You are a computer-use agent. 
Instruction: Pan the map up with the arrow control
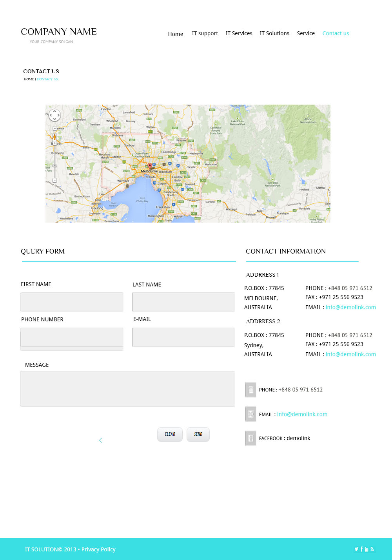coord(54,111)
